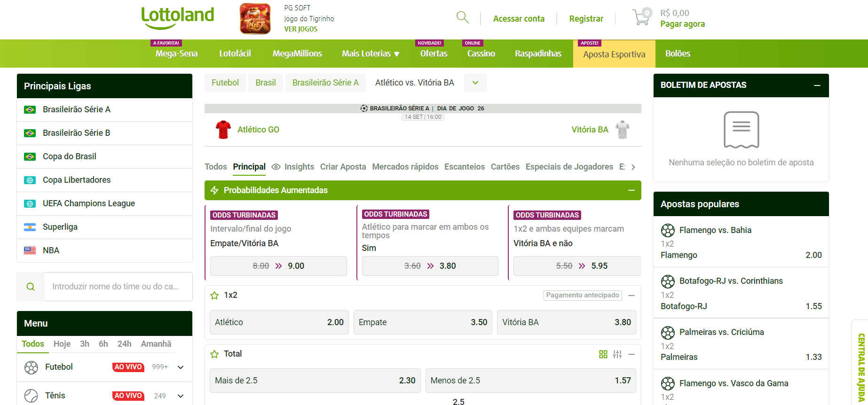Show more market tabs with right arrow
Viewport: 868px width, 405px height.
pos(633,167)
